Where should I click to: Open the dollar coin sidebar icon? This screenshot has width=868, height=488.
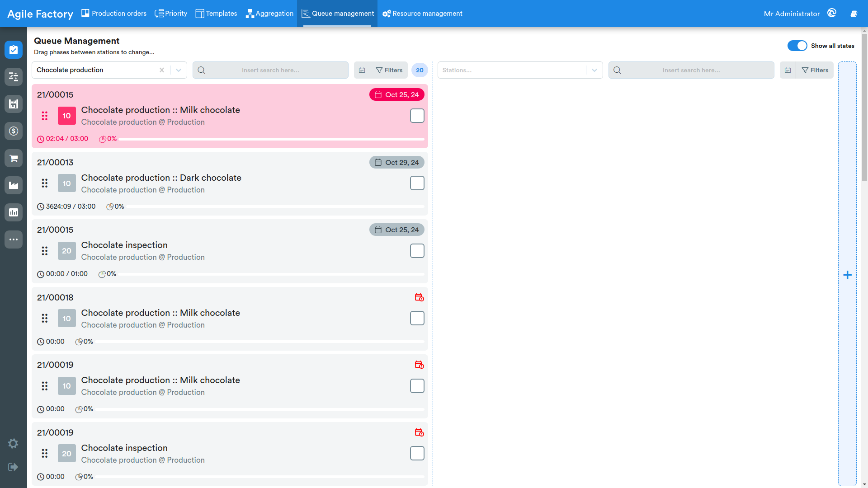pyautogui.click(x=14, y=131)
